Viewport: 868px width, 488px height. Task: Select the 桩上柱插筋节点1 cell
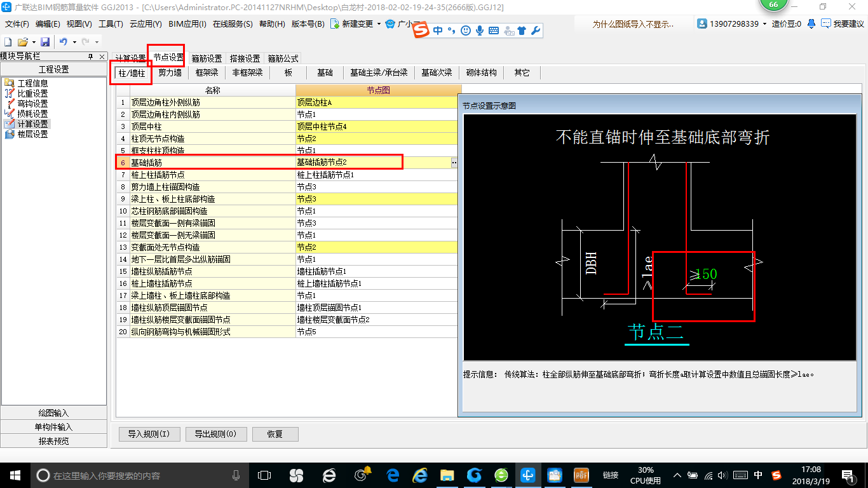tap(377, 175)
